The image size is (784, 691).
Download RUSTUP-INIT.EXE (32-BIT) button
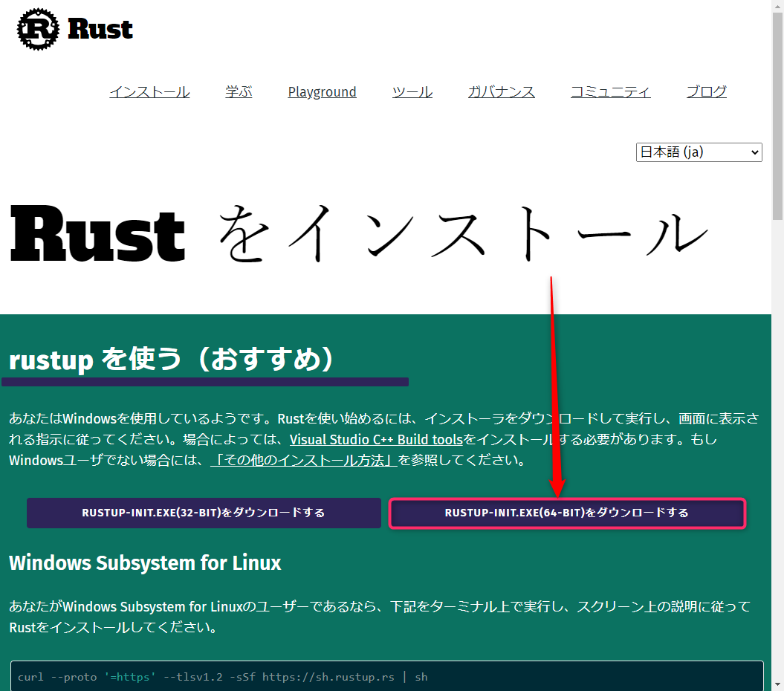tap(204, 513)
